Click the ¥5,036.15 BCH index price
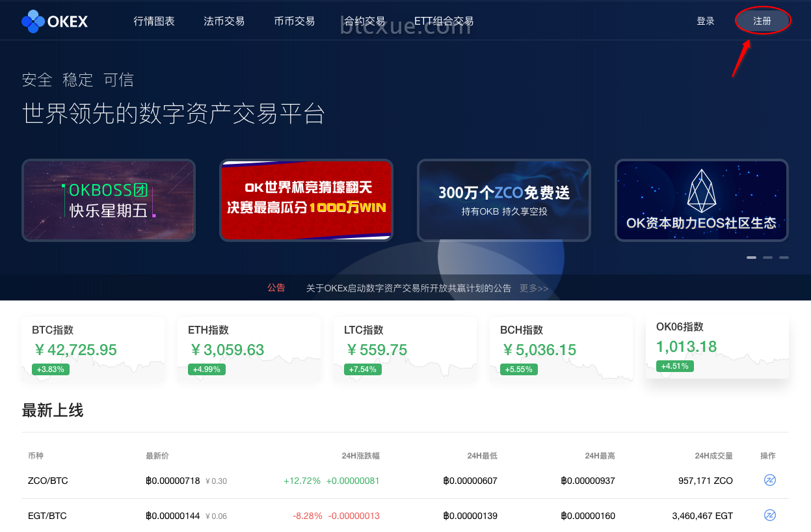Viewport: 811px width, 532px height. point(538,350)
